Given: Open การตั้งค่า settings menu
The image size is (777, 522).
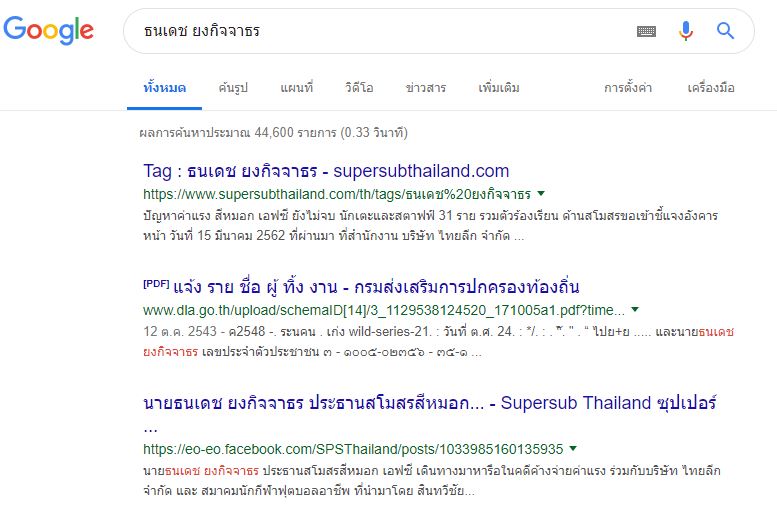Looking at the screenshot, I should pyautogui.click(x=627, y=88).
